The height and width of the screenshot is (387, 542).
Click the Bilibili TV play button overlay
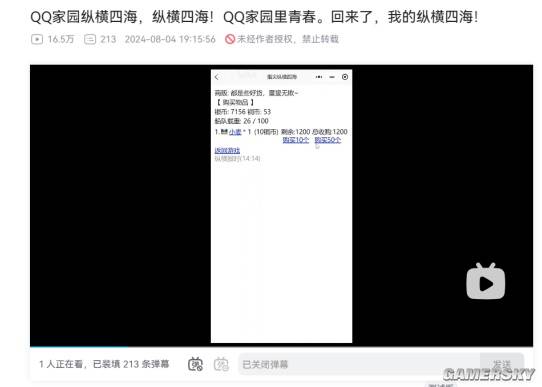point(486,282)
